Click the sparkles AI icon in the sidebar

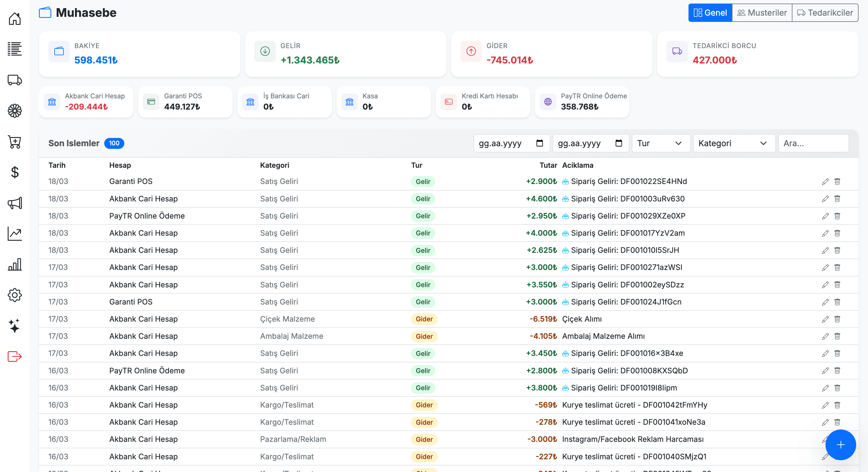pos(14,326)
